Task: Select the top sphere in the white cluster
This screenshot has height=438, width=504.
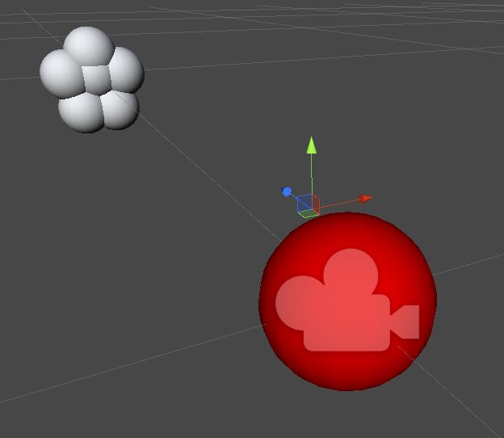Action: point(87,45)
